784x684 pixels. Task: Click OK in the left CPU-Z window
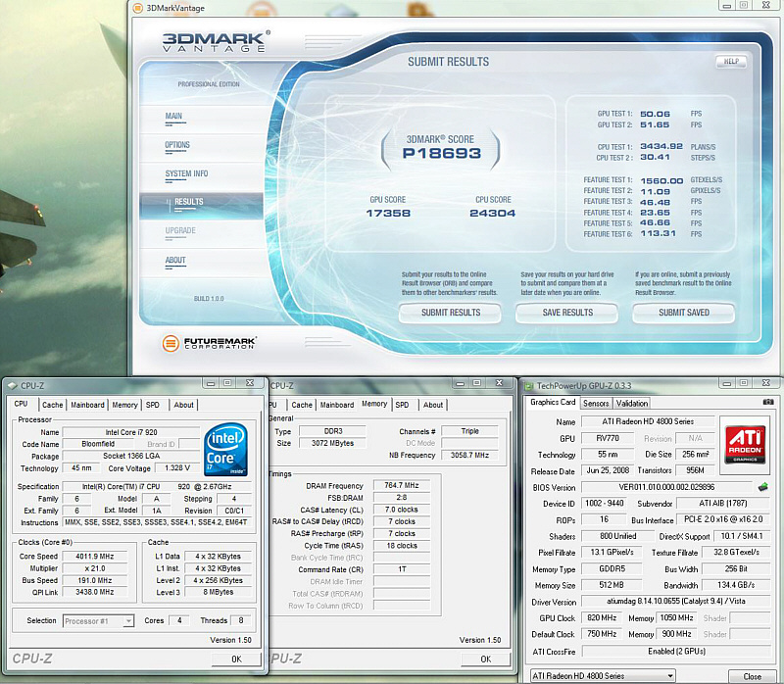coord(236,659)
